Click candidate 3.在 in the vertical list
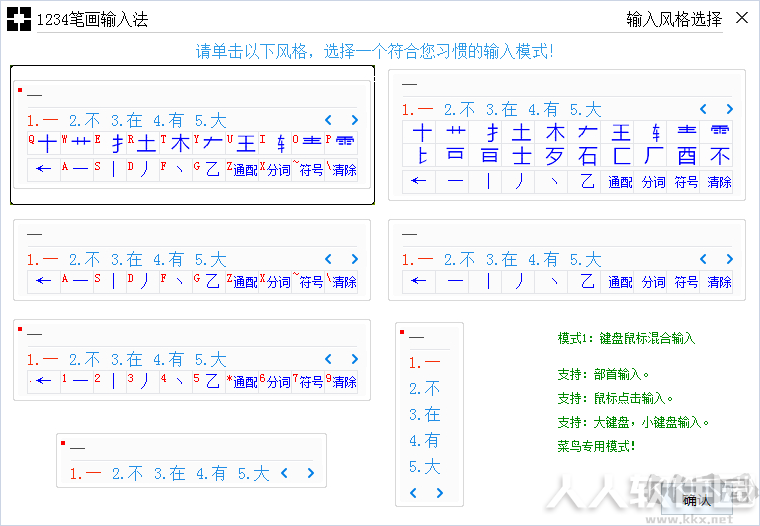 click(425, 414)
